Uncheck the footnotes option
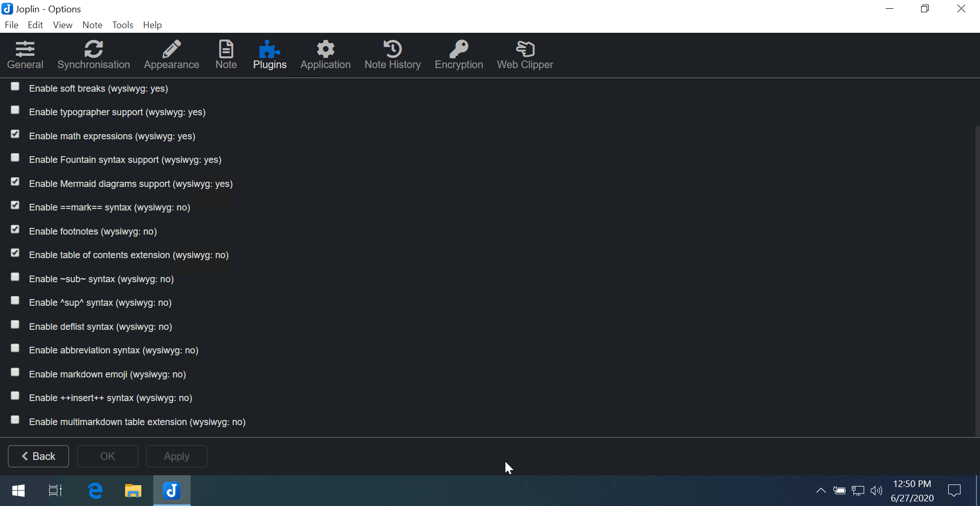The width and height of the screenshot is (980, 506). click(x=14, y=229)
